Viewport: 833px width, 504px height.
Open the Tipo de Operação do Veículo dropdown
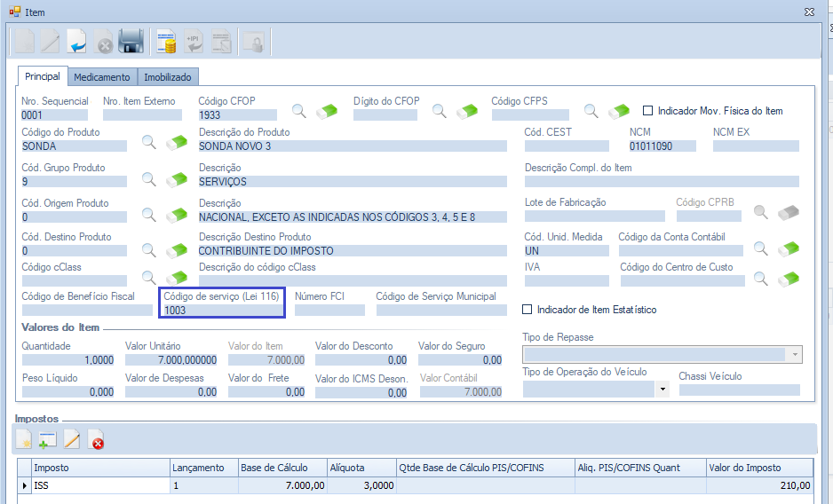pos(663,390)
